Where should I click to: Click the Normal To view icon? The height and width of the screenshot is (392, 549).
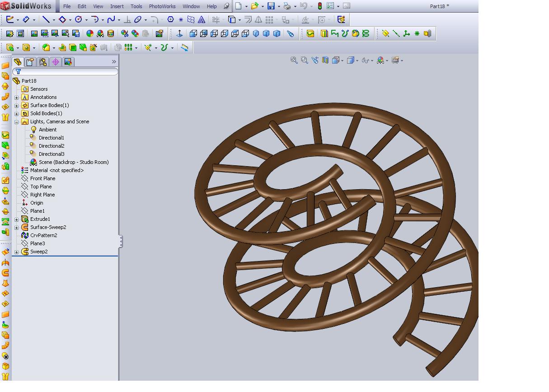179,33
